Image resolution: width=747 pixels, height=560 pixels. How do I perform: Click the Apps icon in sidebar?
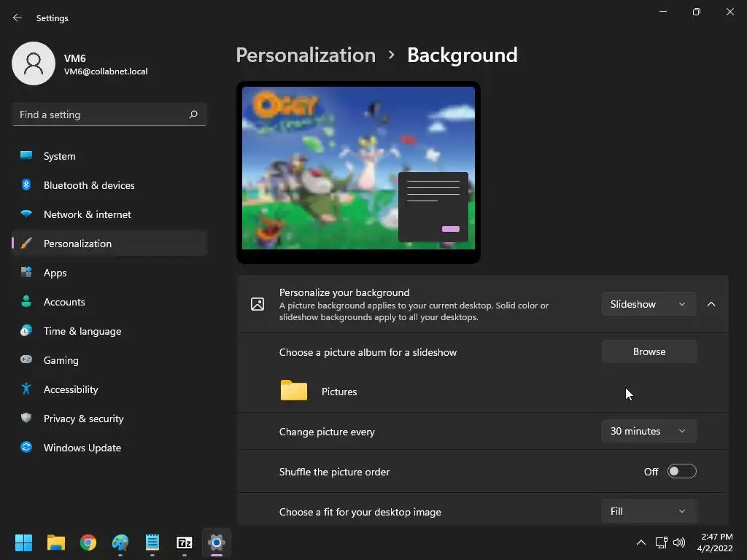coord(26,273)
